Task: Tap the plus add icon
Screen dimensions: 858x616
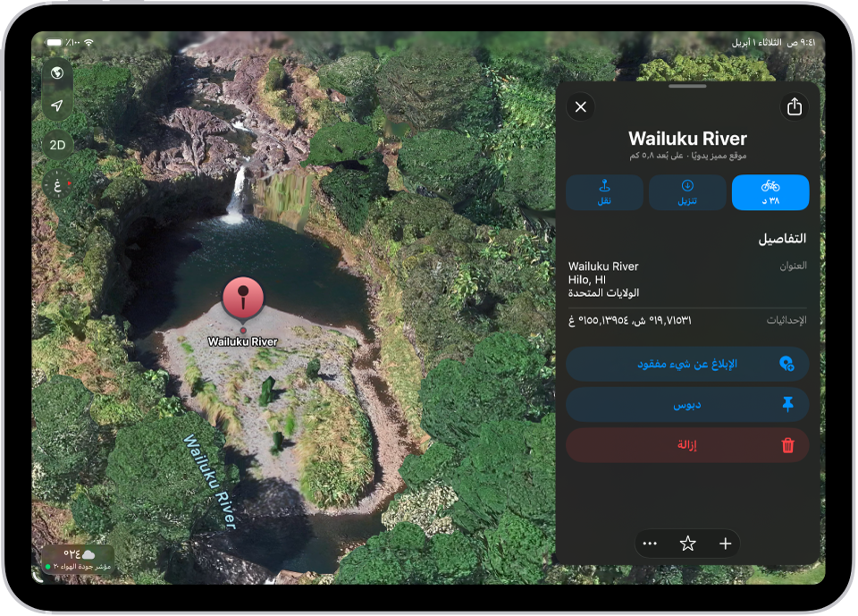Action: coord(725,544)
